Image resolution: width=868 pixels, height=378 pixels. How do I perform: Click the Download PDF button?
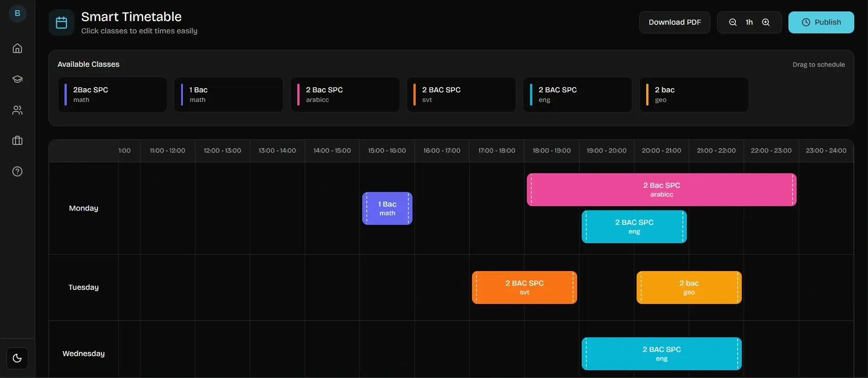tap(674, 22)
